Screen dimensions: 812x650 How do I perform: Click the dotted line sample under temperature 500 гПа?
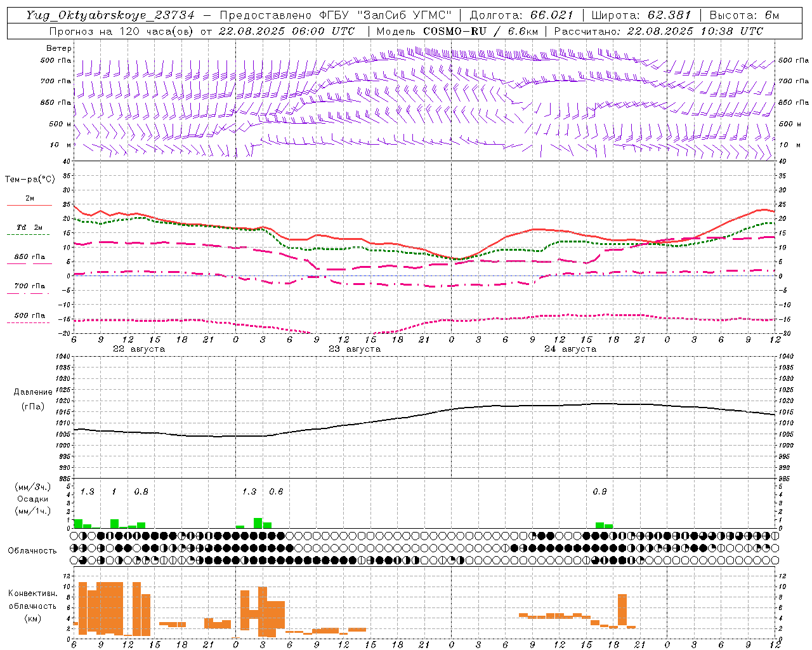point(28,322)
